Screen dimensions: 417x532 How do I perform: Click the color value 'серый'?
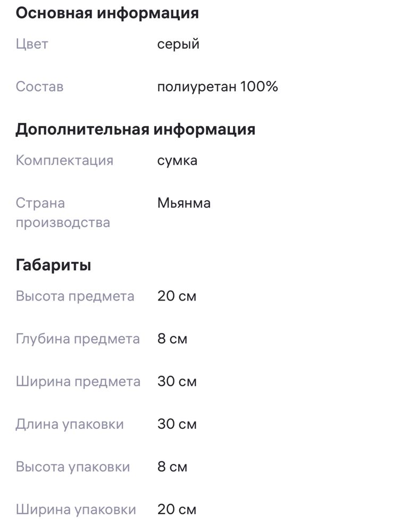[x=178, y=45]
